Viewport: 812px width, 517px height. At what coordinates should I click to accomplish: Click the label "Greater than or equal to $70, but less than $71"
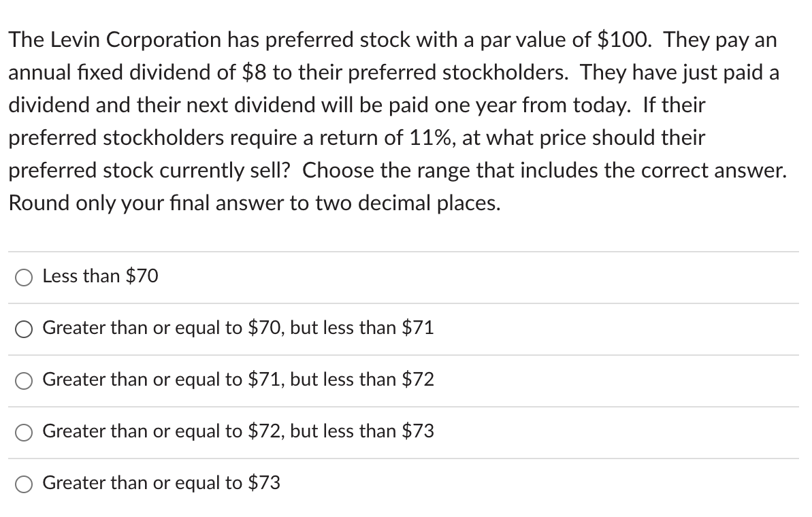coord(238,328)
